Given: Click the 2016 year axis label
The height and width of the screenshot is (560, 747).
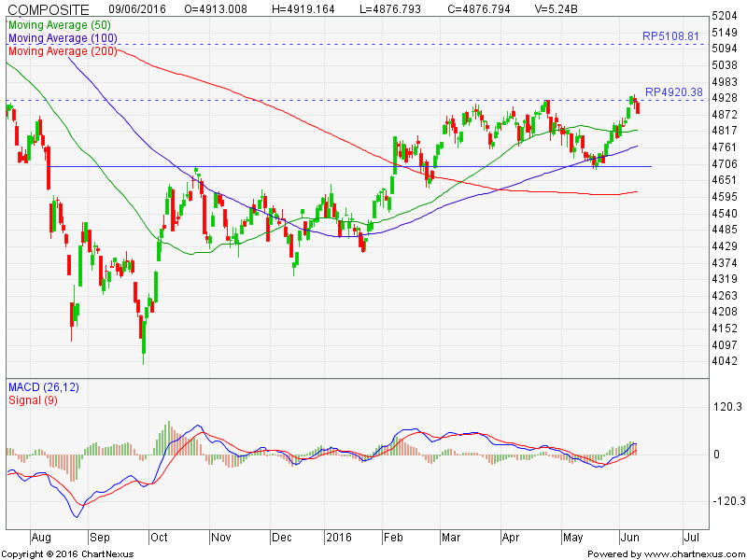Looking at the screenshot, I should pos(338,538).
